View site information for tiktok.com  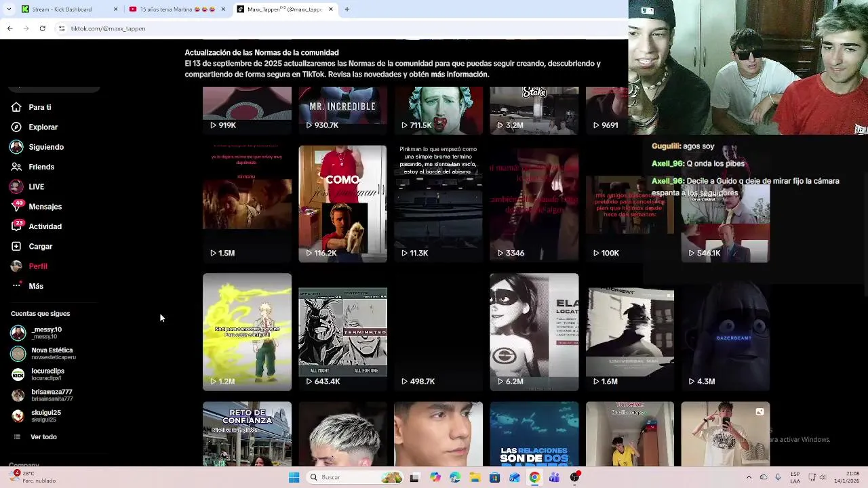coord(61,28)
